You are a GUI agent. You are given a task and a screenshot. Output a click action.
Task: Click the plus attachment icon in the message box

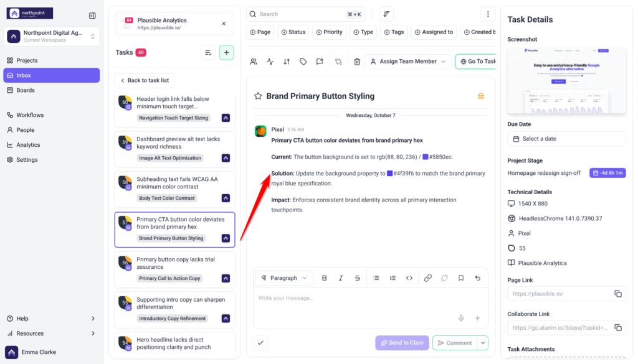478,318
